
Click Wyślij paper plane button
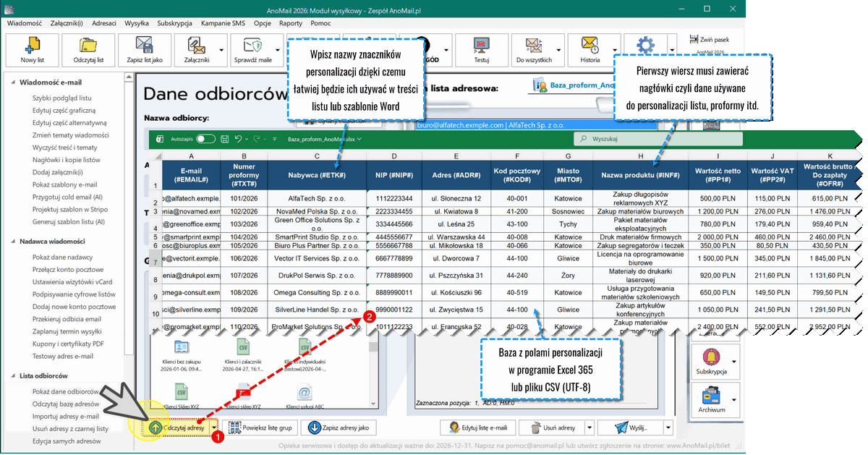coord(629,428)
